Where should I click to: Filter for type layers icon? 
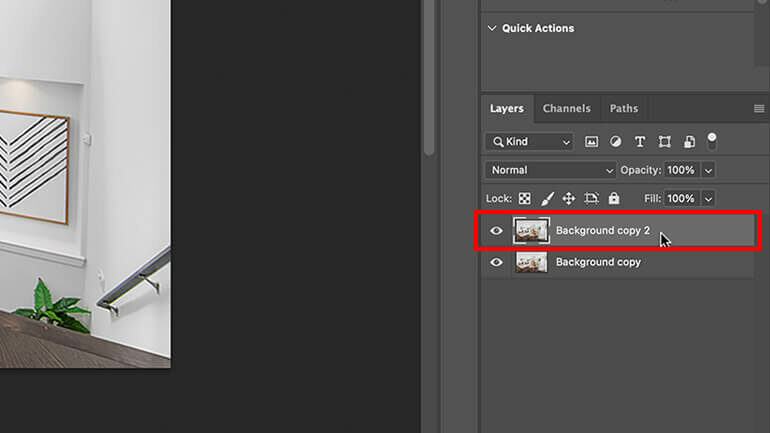[640, 142]
